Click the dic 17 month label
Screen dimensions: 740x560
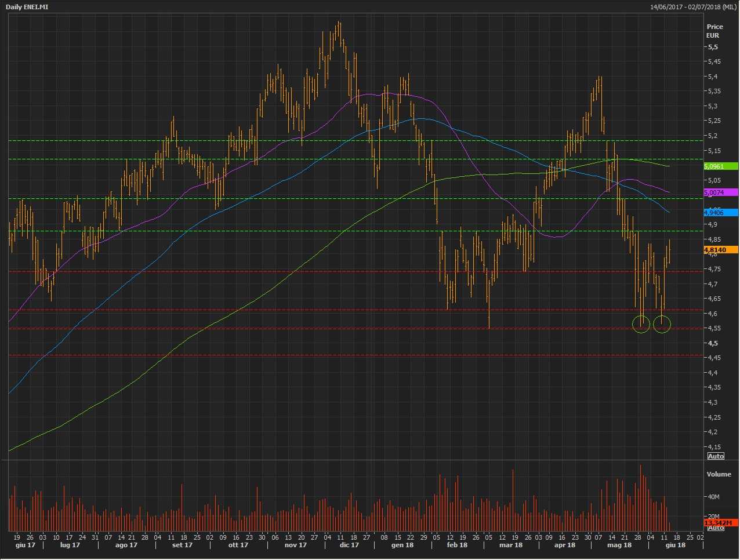point(349,545)
